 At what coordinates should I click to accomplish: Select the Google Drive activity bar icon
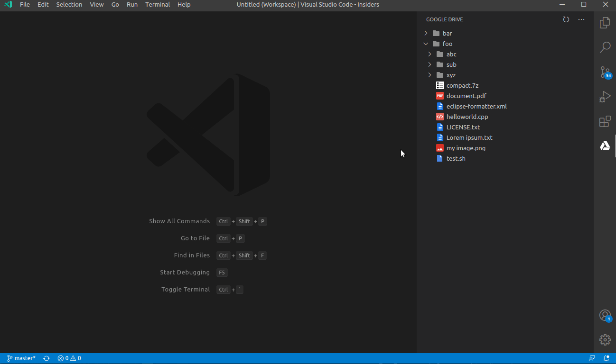(605, 146)
